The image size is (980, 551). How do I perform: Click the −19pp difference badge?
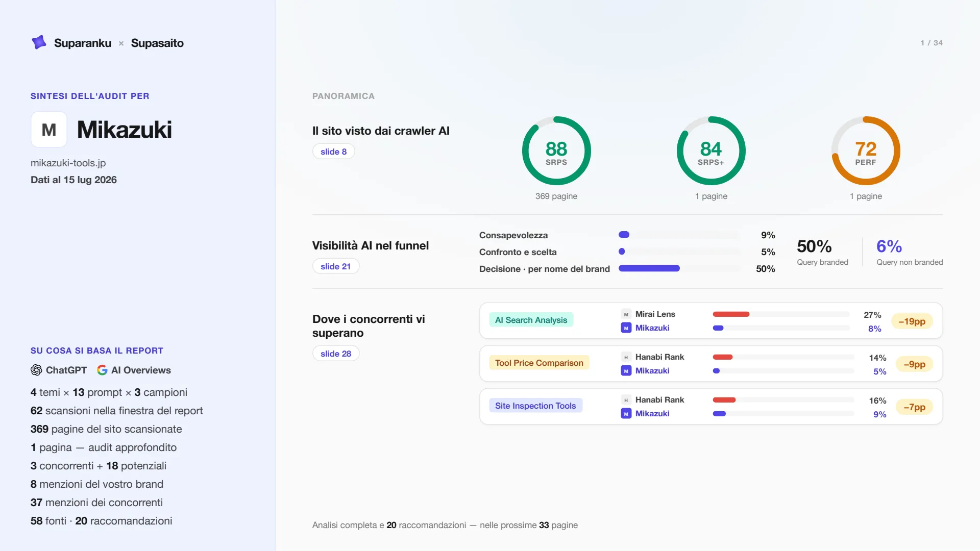(912, 321)
